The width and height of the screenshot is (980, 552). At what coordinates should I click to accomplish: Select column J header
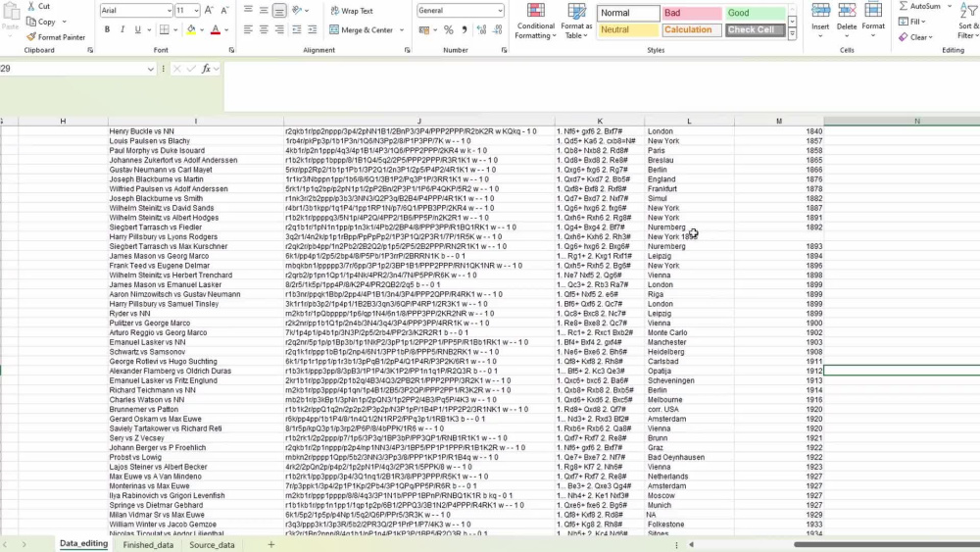tap(418, 122)
